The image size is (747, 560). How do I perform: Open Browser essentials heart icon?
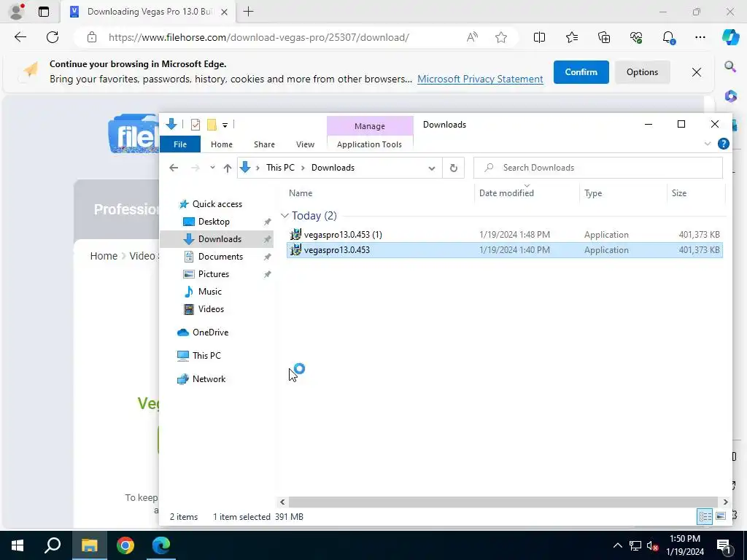click(636, 37)
